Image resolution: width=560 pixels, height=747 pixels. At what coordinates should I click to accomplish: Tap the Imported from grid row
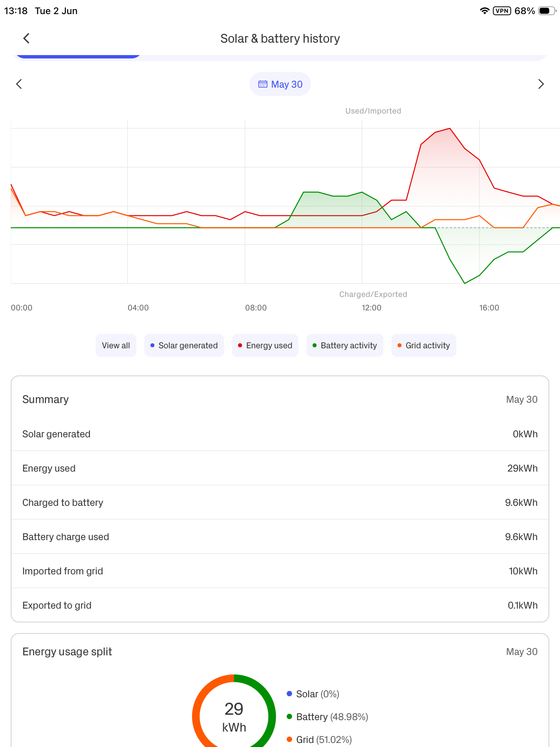point(280,571)
